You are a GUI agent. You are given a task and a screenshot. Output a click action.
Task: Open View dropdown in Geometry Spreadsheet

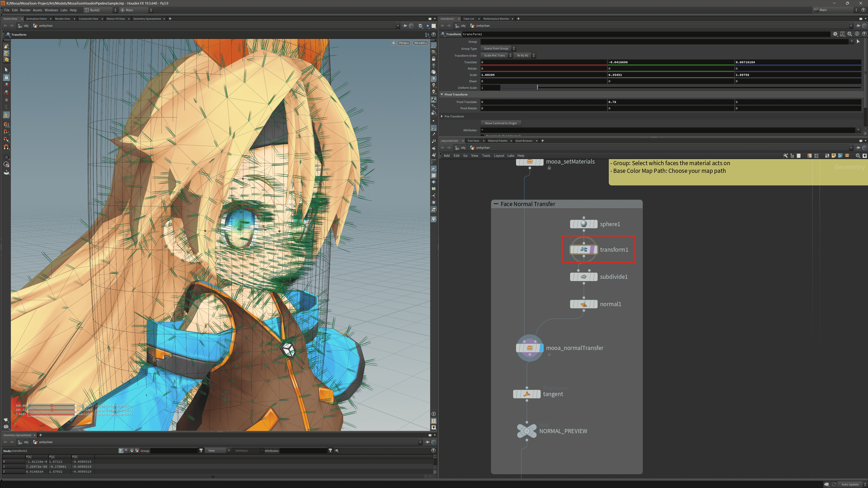(218, 451)
